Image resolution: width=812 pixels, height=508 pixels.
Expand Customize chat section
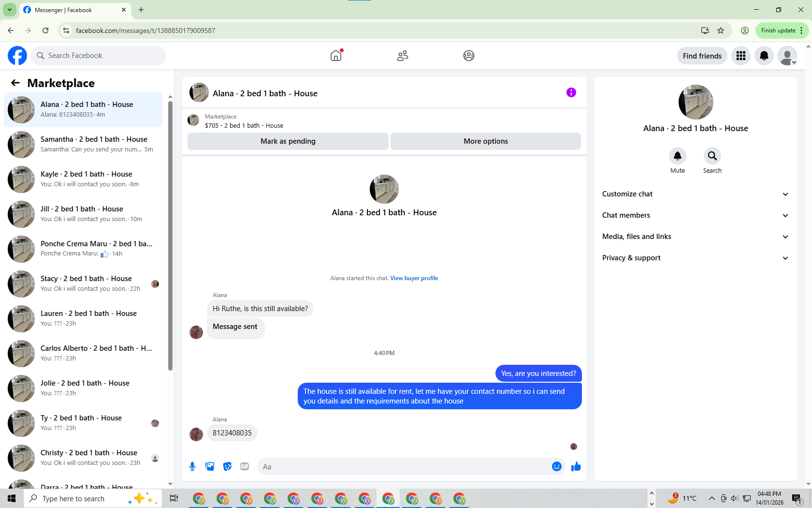(x=696, y=194)
